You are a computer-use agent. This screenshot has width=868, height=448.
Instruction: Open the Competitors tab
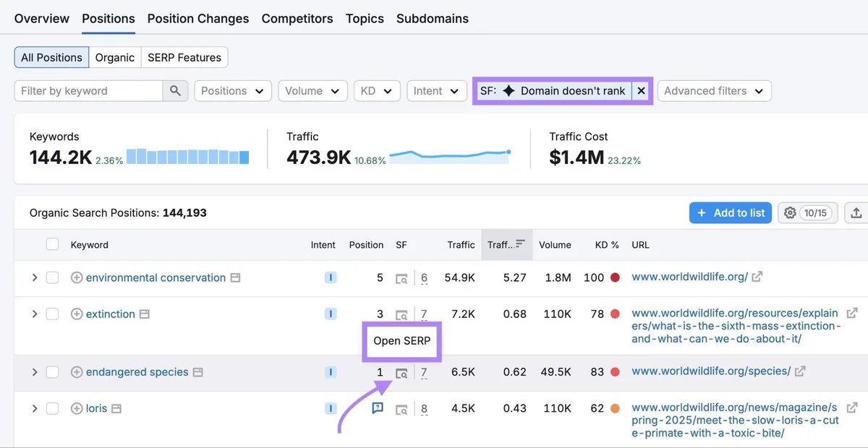297,18
